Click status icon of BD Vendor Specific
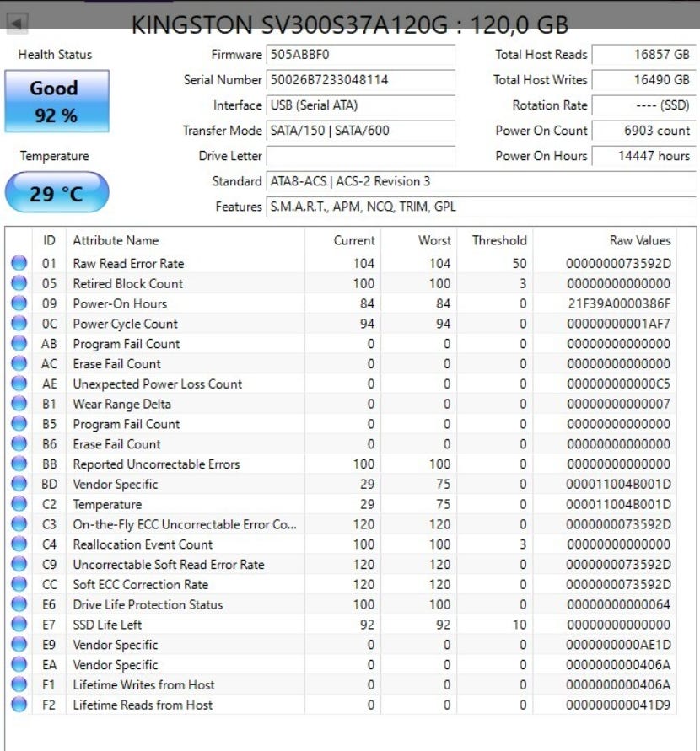The width and height of the screenshot is (700, 751). tap(19, 484)
